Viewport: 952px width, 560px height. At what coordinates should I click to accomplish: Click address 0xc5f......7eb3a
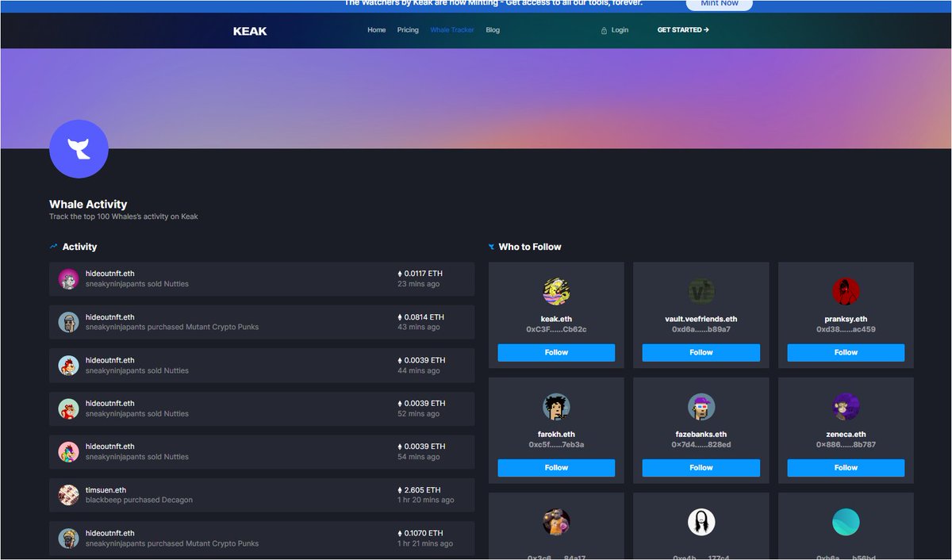point(556,445)
